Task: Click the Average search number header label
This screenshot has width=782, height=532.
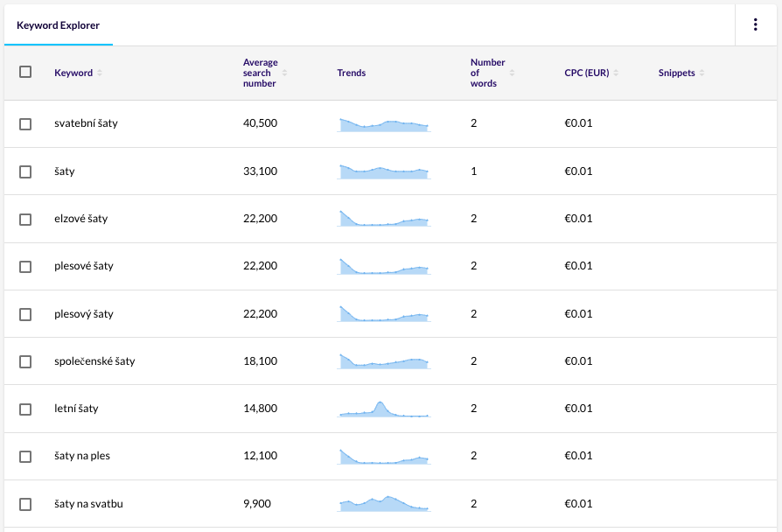Action: [261, 73]
